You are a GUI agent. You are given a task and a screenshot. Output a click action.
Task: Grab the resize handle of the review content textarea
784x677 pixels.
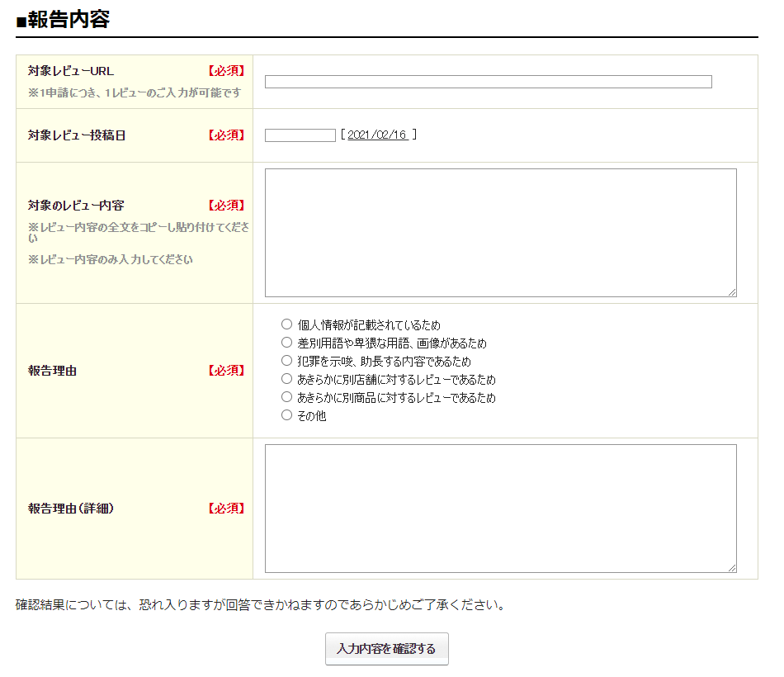pos(732,292)
